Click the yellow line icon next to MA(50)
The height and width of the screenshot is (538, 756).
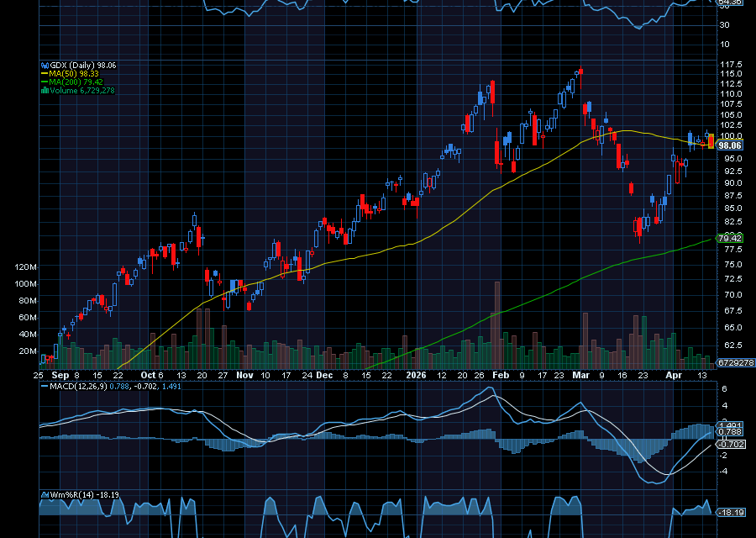[x=43, y=74]
